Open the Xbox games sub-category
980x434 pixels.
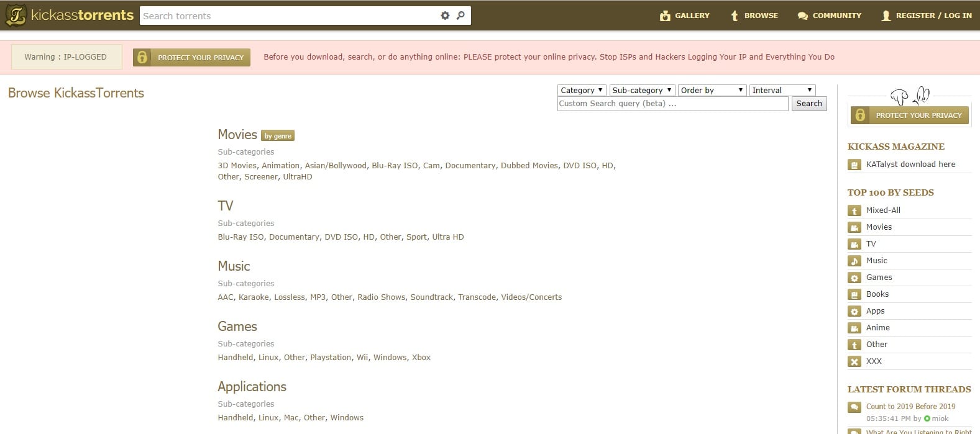click(421, 358)
